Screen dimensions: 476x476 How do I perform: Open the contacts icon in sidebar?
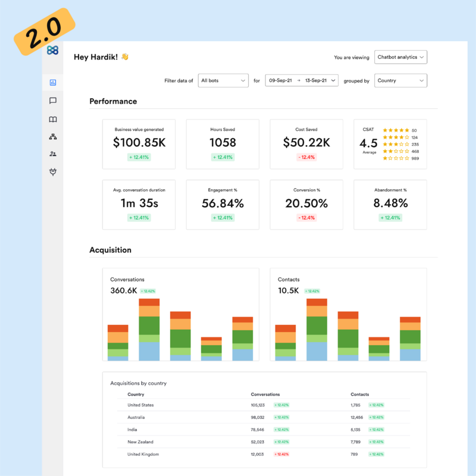click(x=54, y=154)
